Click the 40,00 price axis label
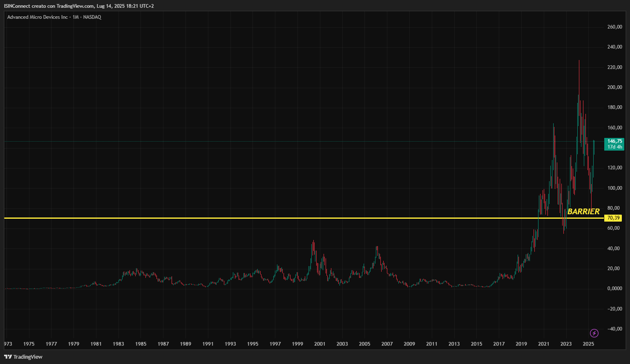Image resolution: width=630 pixels, height=364 pixels. [x=613, y=249]
